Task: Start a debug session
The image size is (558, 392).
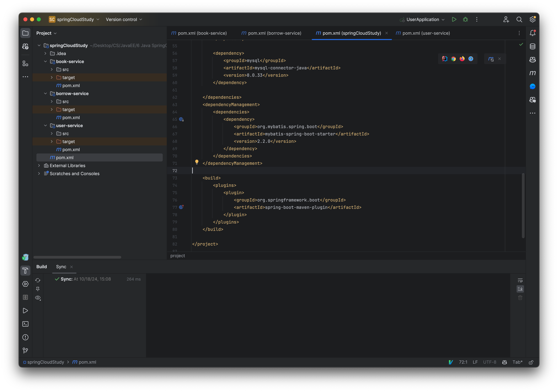Action: 465,19
